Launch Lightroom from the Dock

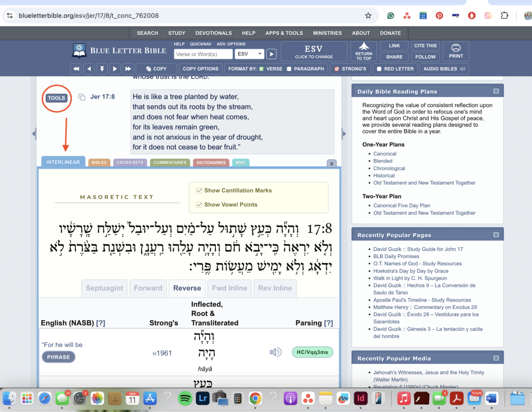(x=203, y=398)
